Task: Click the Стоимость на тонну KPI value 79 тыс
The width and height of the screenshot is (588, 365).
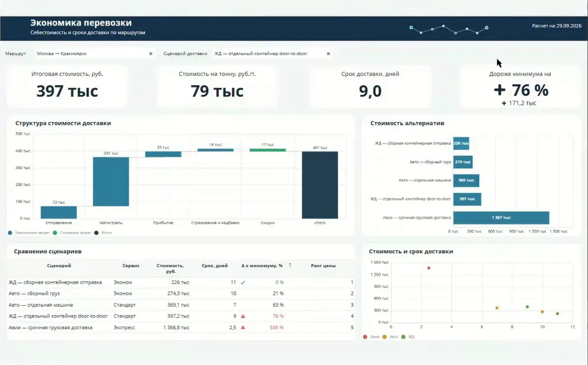Action: [217, 91]
